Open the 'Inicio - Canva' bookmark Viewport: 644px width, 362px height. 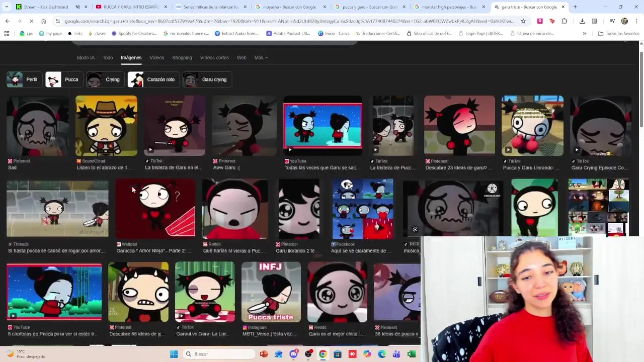click(334, 34)
